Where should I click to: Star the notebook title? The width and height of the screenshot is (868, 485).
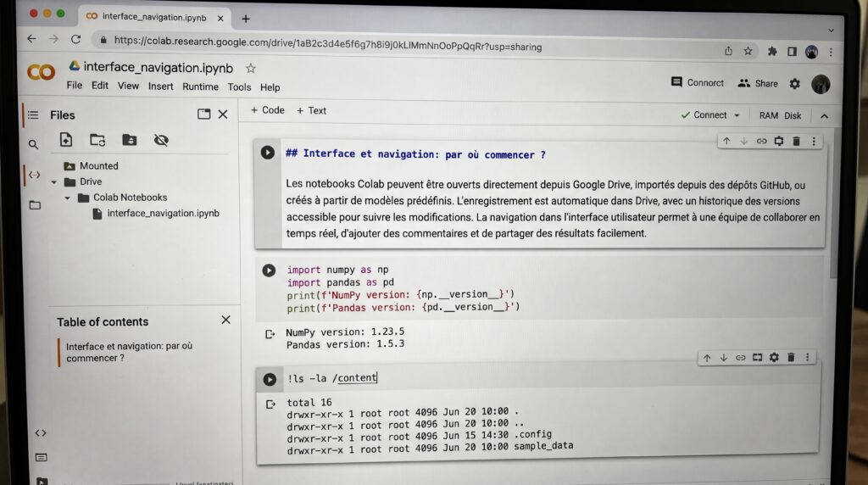tap(251, 68)
